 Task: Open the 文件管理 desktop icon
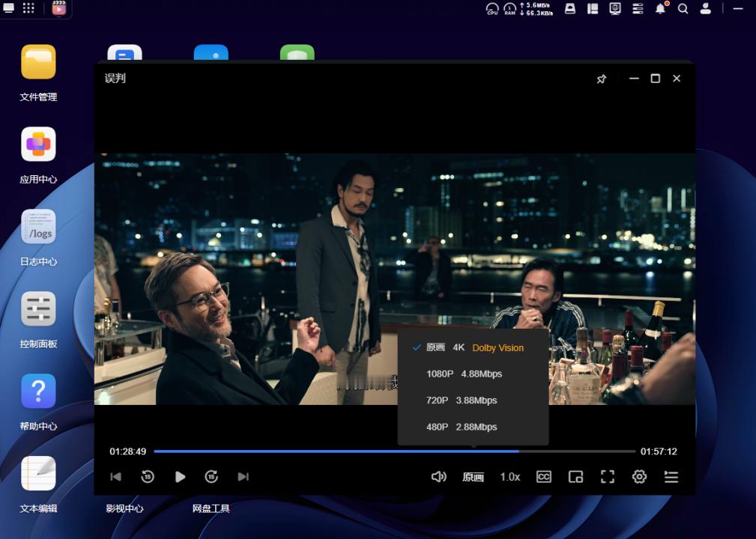pyautogui.click(x=38, y=61)
